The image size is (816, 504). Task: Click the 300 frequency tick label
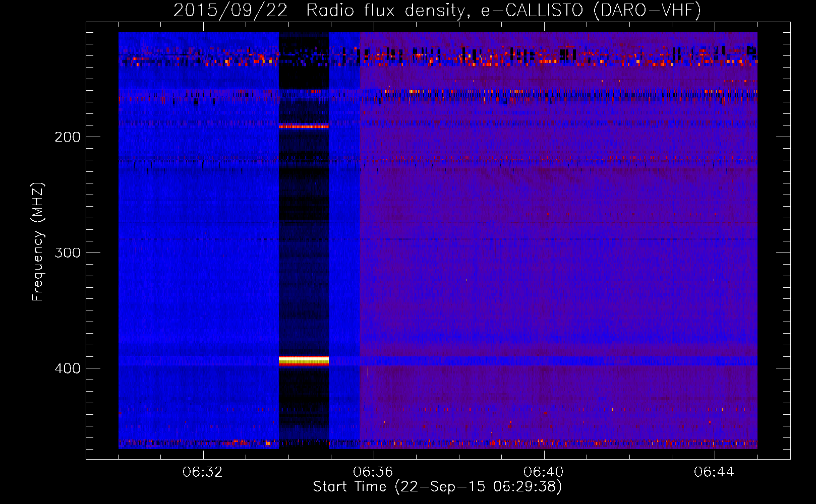click(x=67, y=253)
